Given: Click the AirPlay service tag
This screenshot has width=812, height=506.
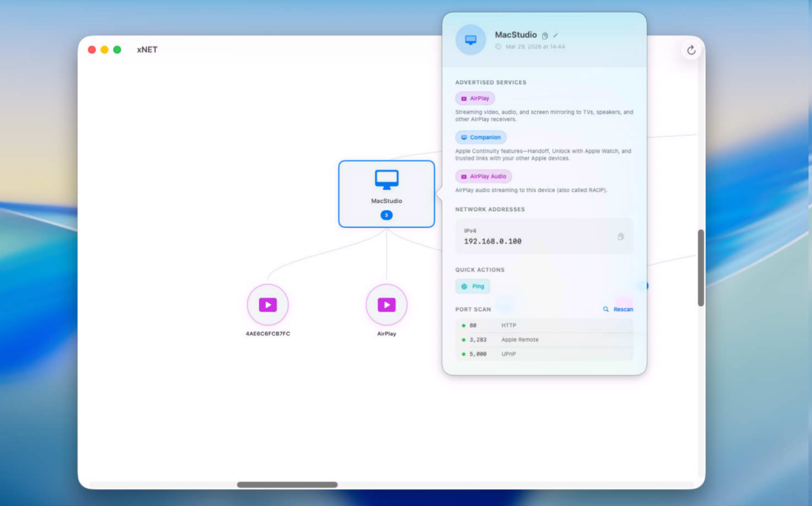Looking at the screenshot, I should [475, 99].
